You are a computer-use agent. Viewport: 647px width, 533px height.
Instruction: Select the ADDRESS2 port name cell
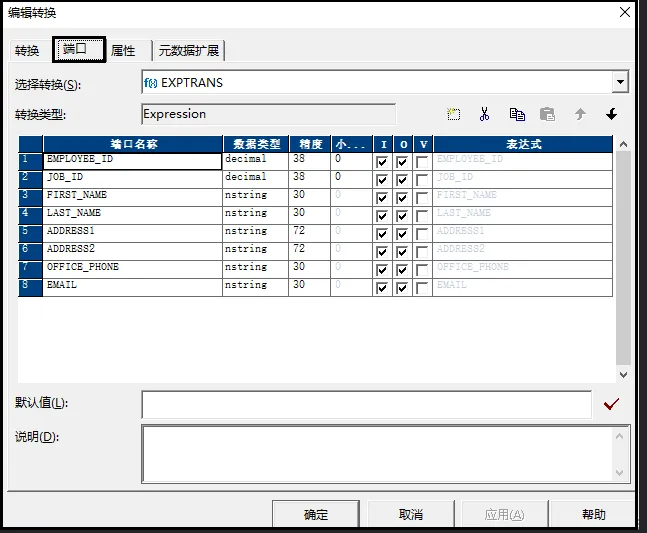pos(132,251)
